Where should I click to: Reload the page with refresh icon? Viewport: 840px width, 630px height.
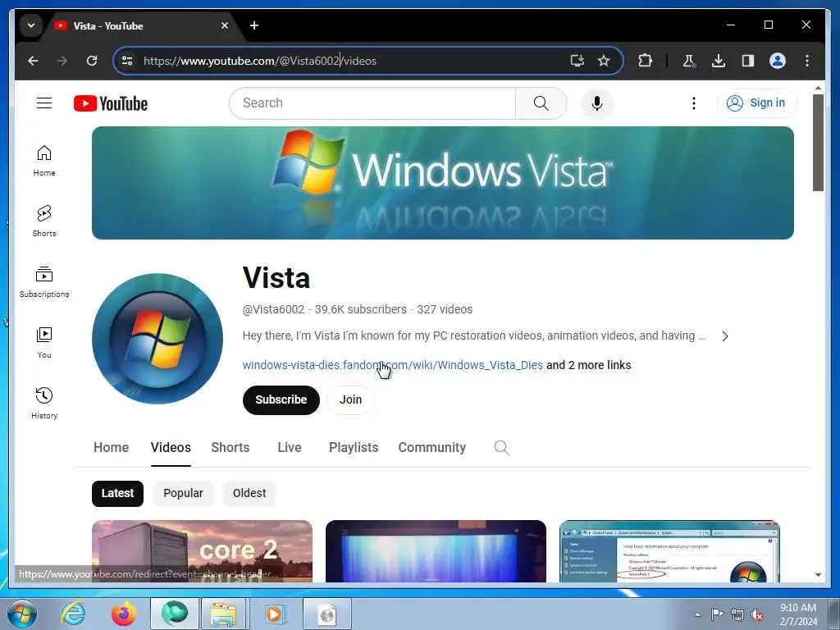point(92,61)
